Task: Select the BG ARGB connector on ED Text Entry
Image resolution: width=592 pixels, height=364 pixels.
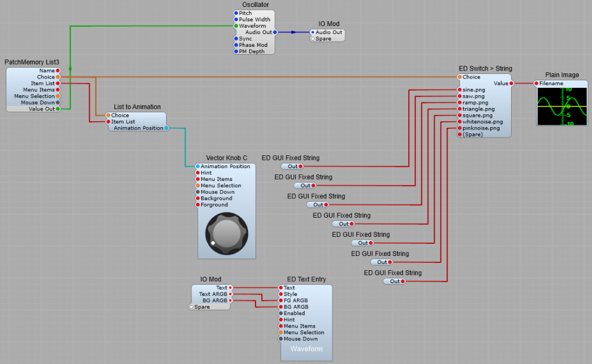Action: 282,307
